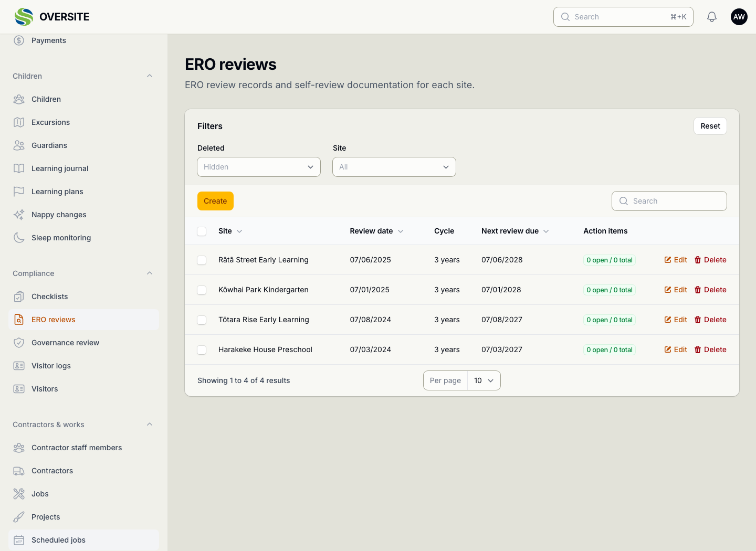
Task: Click the Projects paintbrush icon
Action: pyautogui.click(x=19, y=517)
